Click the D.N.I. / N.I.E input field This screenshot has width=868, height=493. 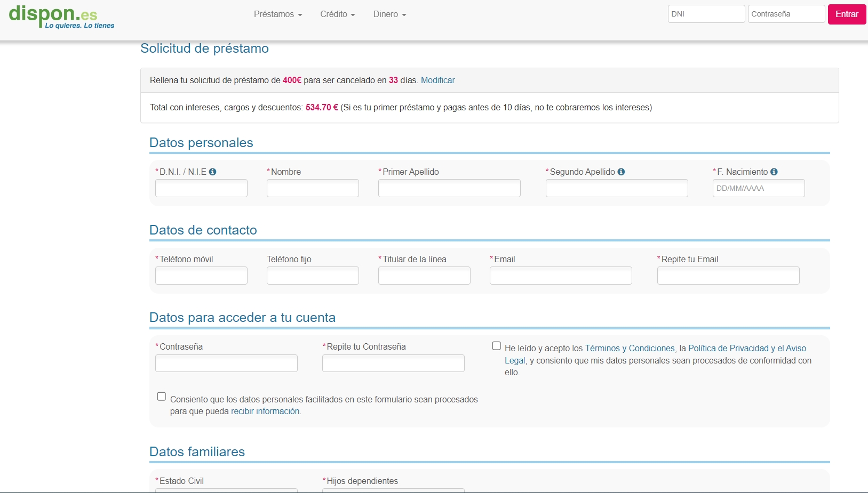pos(201,188)
